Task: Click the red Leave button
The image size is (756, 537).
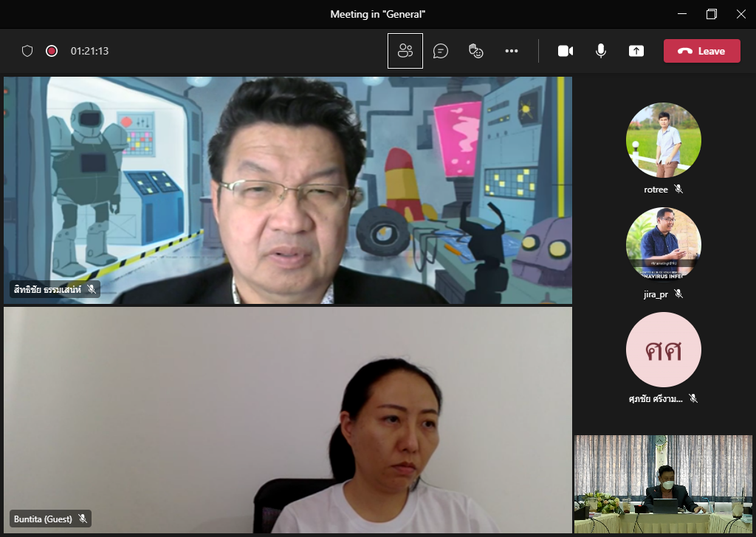Action: point(701,51)
